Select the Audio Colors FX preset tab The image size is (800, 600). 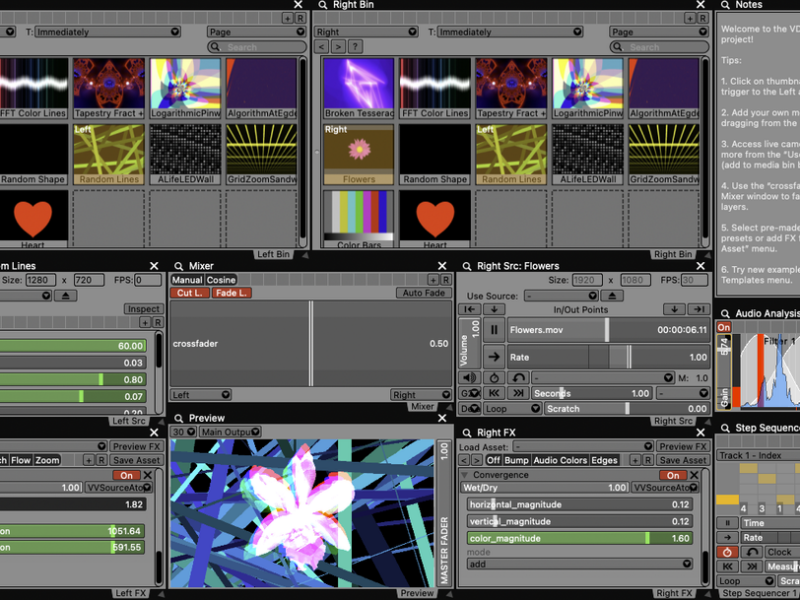click(x=558, y=461)
